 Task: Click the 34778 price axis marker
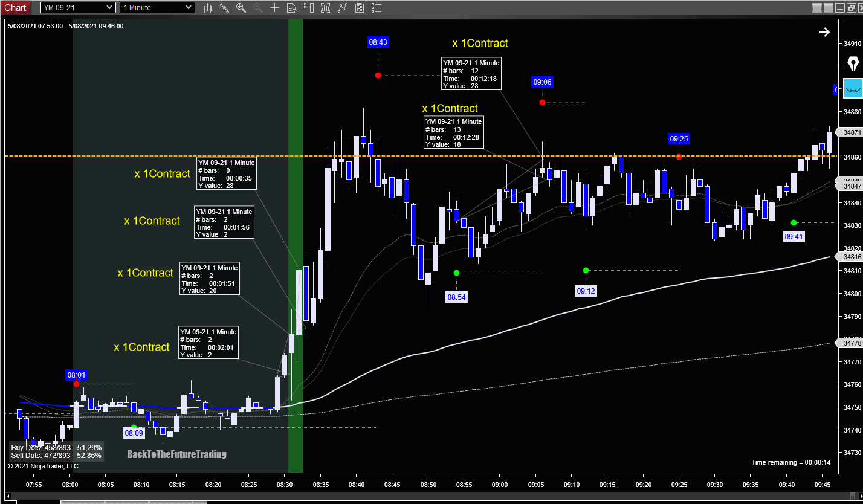coord(850,343)
